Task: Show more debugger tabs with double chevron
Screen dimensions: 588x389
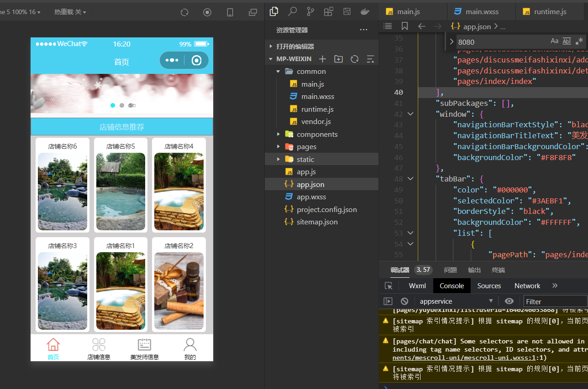Action: (555, 286)
